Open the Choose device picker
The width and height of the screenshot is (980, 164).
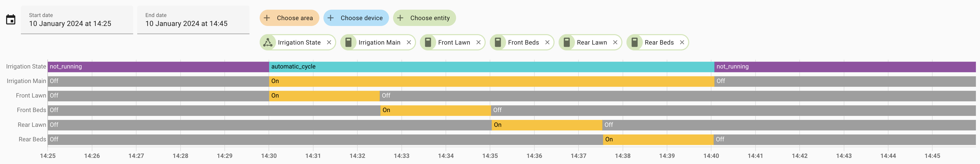tap(356, 18)
